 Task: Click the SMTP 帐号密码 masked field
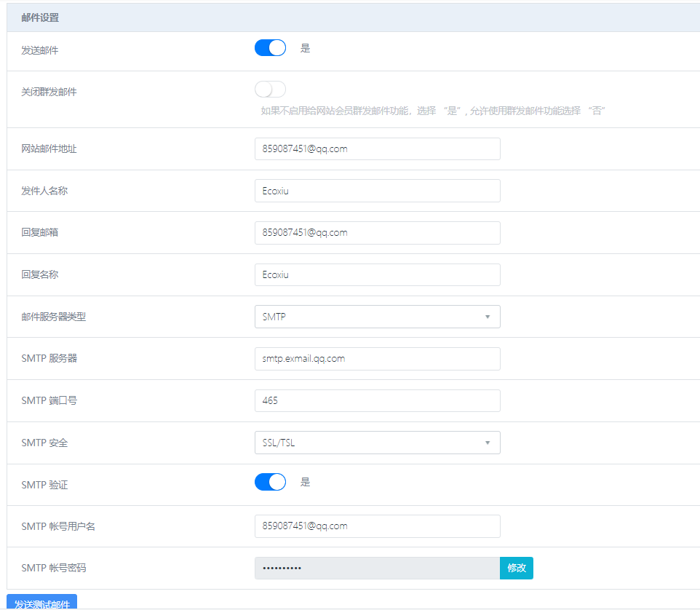(x=377, y=568)
